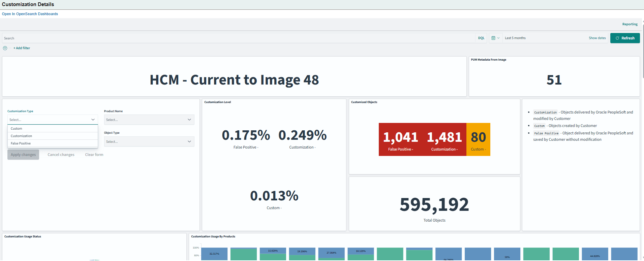Click the 0.249% Customization metric
Image resolution: width=644 pixels, height=261 pixels.
point(302,138)
